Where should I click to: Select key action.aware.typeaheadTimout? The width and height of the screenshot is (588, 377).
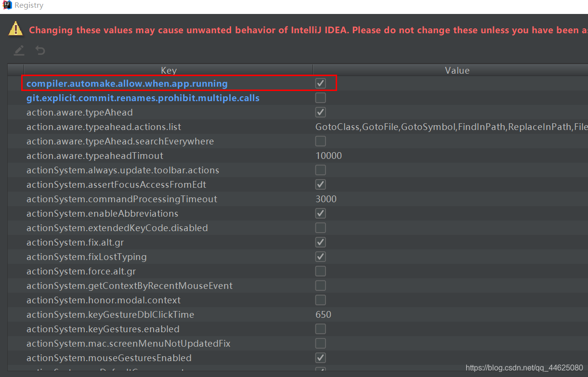pos(95,156)
